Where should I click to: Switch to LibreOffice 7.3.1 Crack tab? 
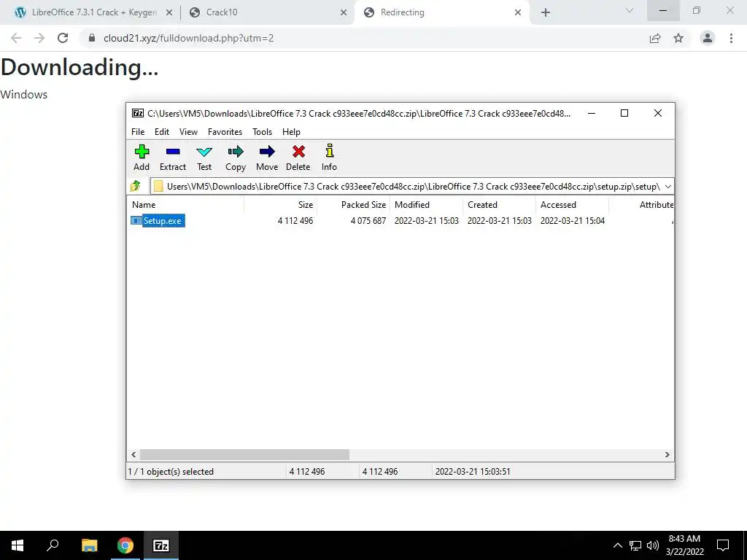coord(94,12)
